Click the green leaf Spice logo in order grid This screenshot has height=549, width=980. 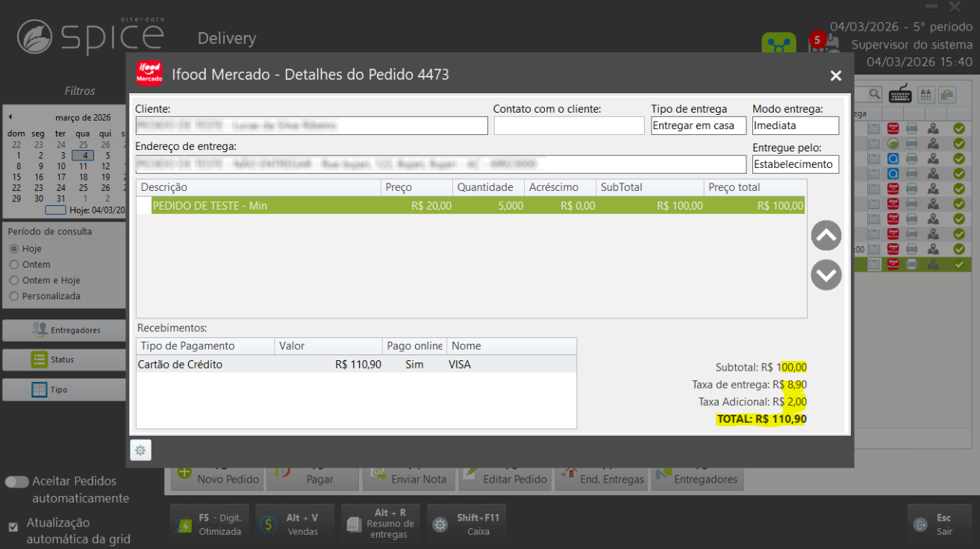coord(893,144)
